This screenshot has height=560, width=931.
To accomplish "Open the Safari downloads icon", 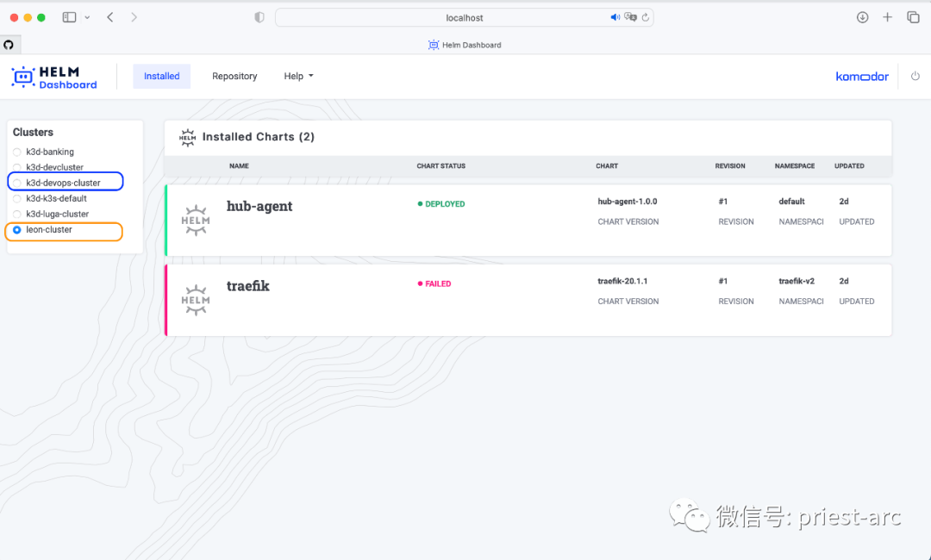I will pyautogui.click(x=863, y=17).
